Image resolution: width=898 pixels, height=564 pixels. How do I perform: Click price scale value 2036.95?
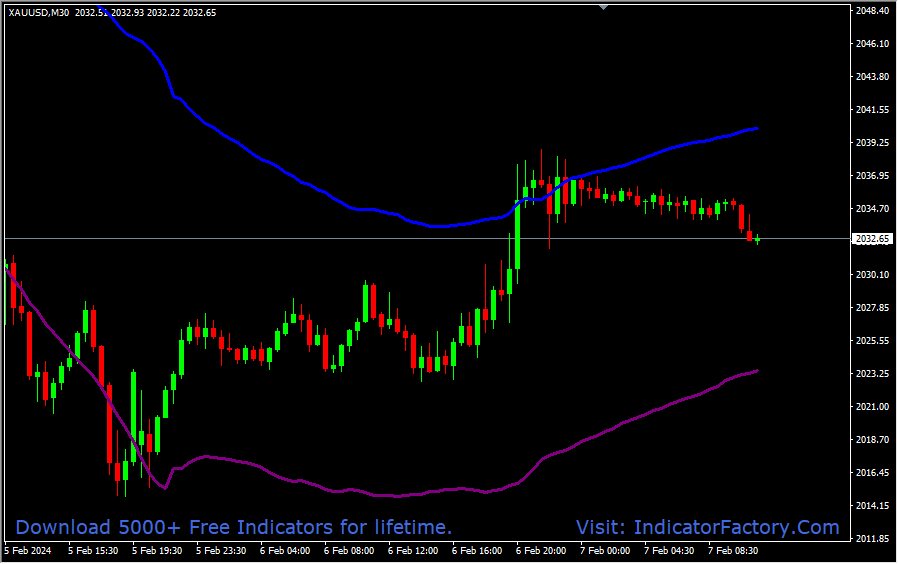click(873, 176)
